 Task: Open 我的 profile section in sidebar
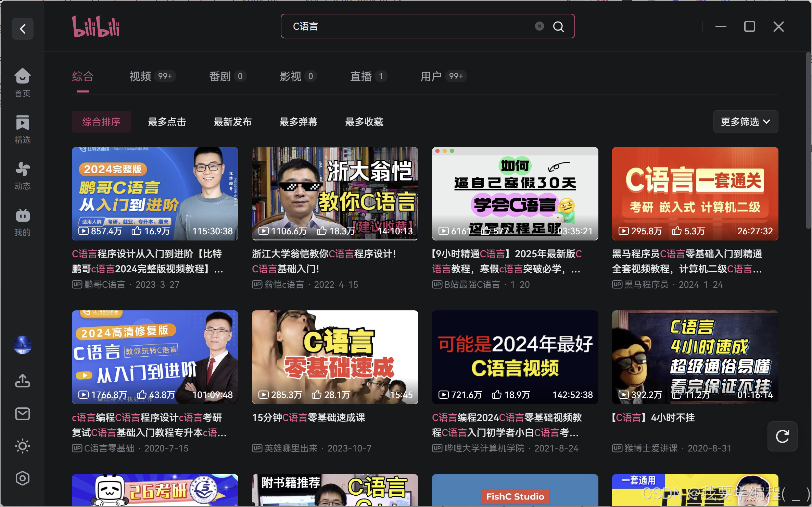(x=23, y=222)
